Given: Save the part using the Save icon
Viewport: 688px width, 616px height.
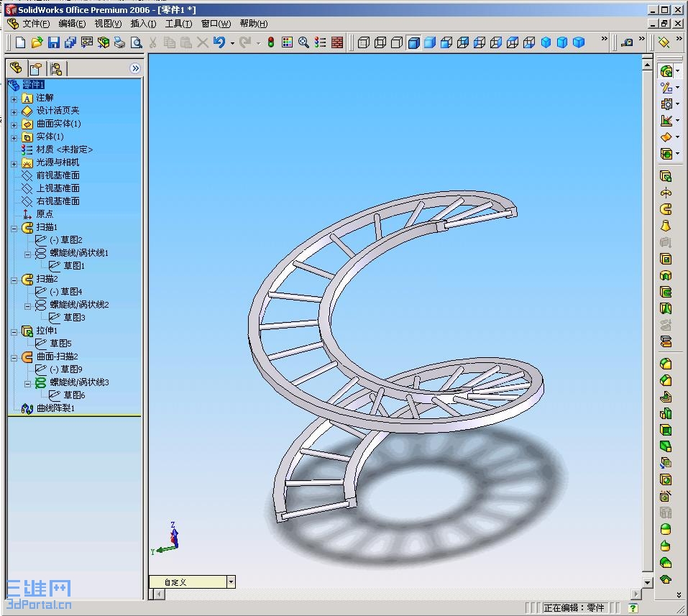Looking at the screenshot, I should tap(53, 42).
